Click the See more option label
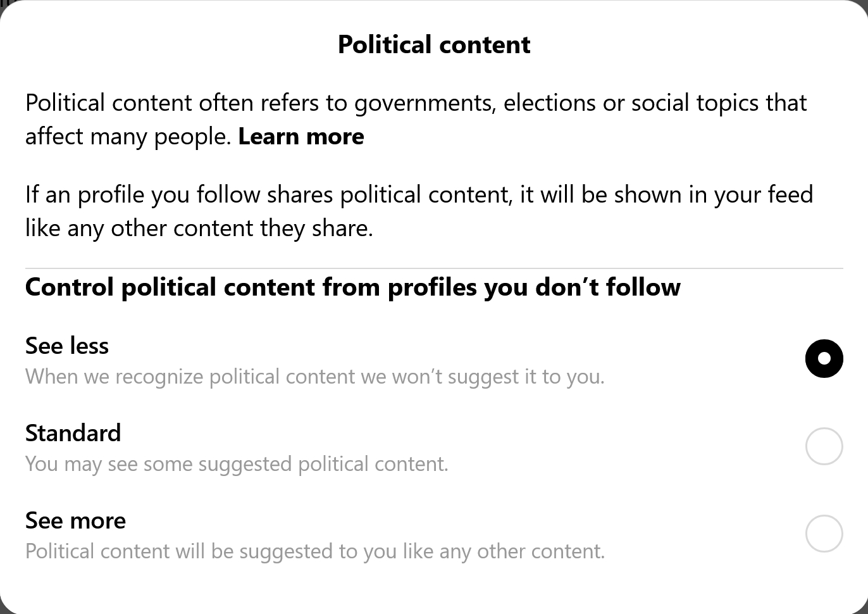 point(76,521)
